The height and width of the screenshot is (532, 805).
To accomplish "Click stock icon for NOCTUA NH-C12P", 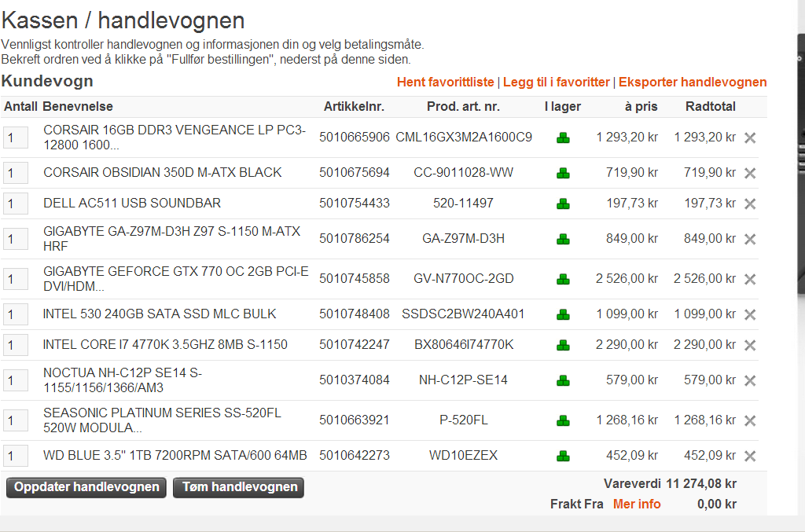I will click(x=563, y=380).
